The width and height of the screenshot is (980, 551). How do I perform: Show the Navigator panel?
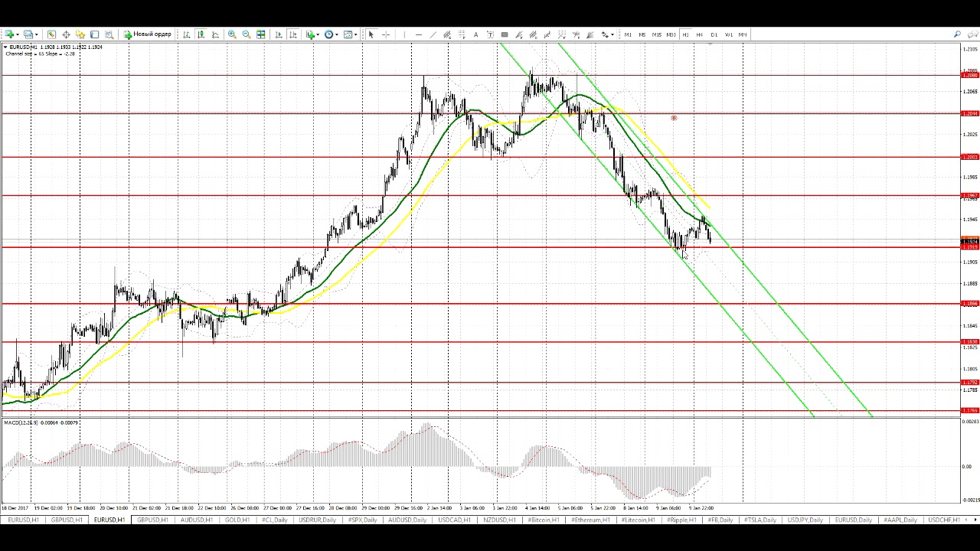(80, 34)
